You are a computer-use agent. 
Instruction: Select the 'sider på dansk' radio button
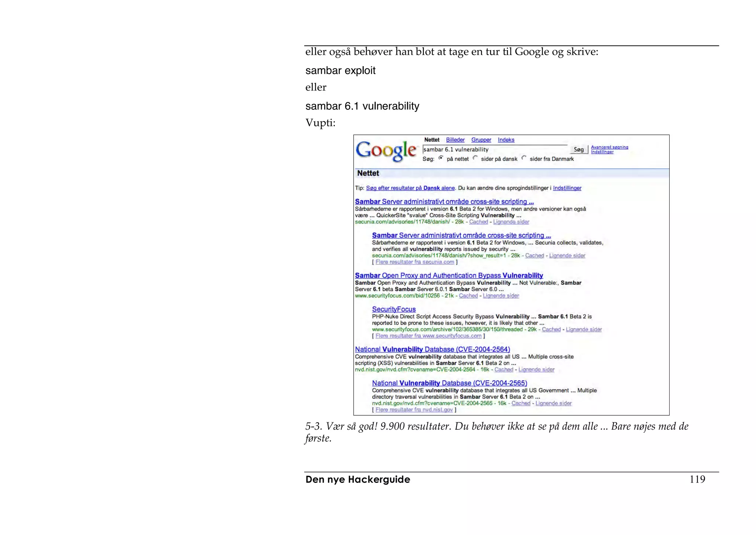tap(475, 158)
